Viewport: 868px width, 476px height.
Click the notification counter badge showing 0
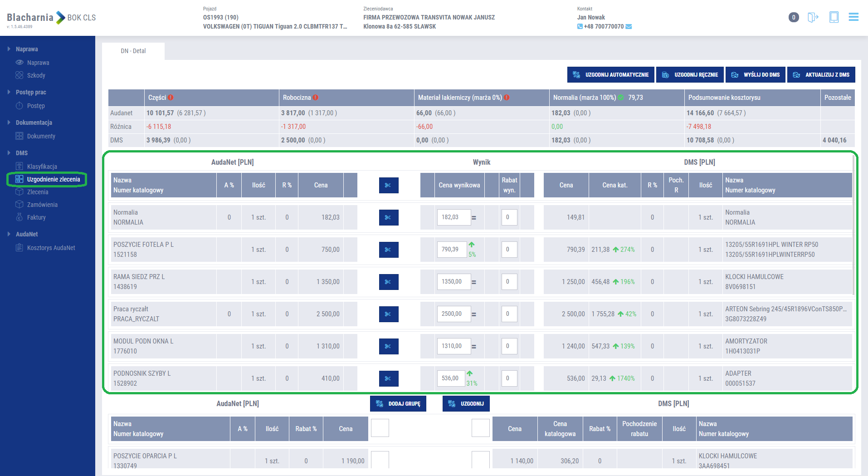click(x=793, y=17)
